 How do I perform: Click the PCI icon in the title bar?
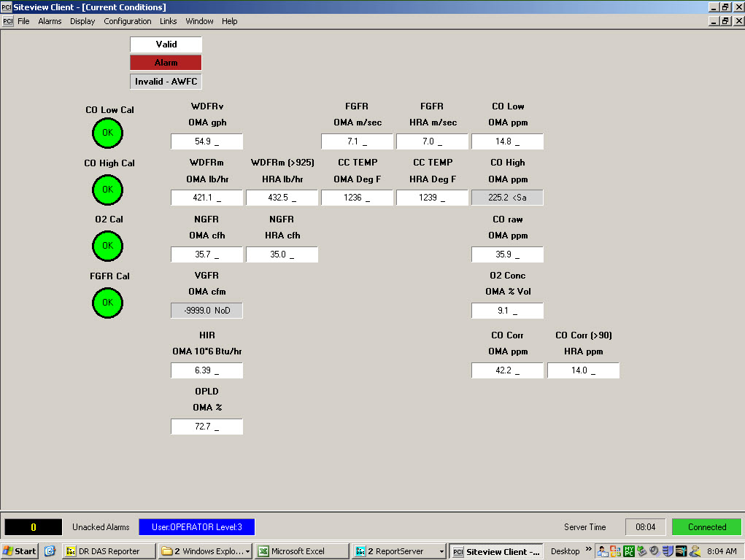pyautogui.click(x=7, y=7)
